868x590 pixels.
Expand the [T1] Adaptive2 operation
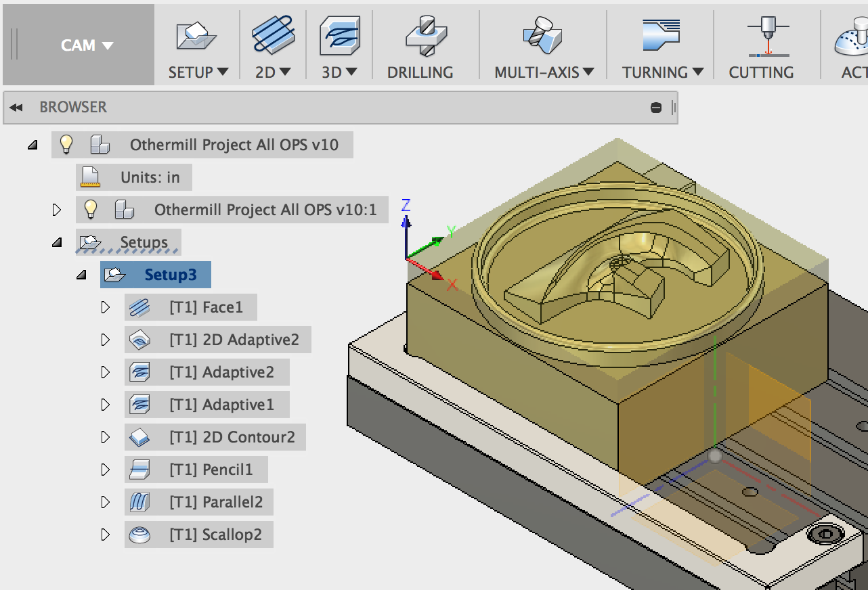106,371
